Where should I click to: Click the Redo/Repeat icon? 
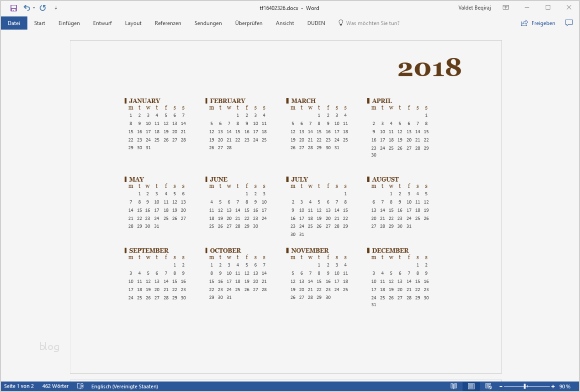click(x=43, y=8)
